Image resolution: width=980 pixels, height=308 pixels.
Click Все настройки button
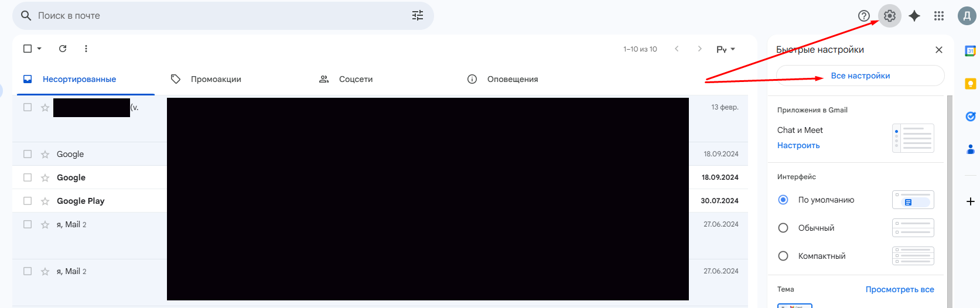pyautogui.click(x=860, y=76)
